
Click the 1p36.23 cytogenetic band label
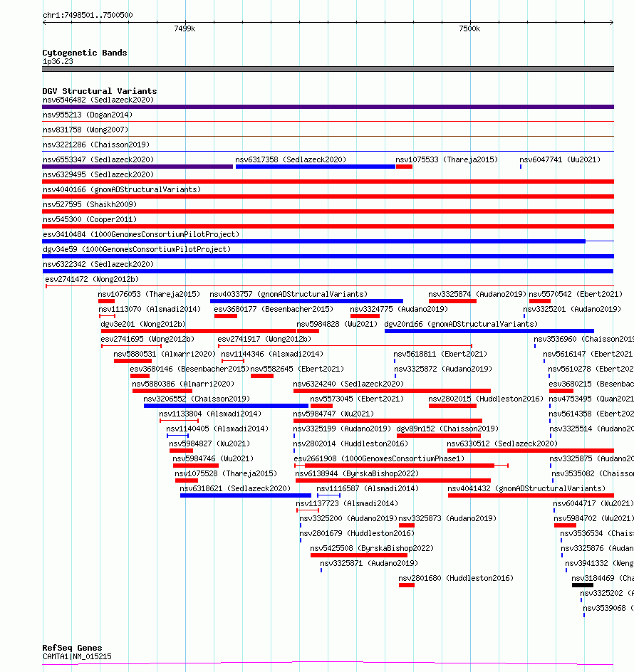(x=58, y=62)
